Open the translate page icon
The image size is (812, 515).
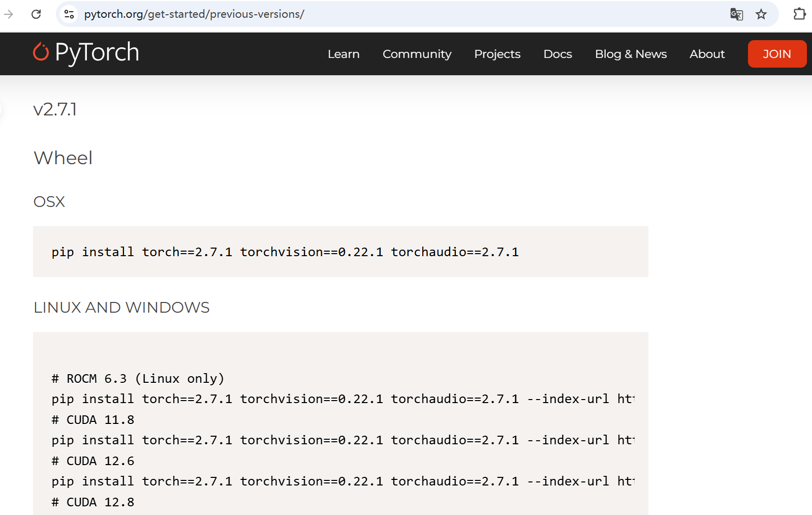coord(736,14)
